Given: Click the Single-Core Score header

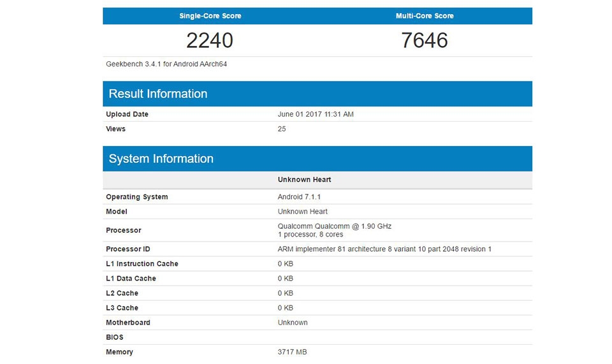Looking at the screenshot, I should point(210,16).
